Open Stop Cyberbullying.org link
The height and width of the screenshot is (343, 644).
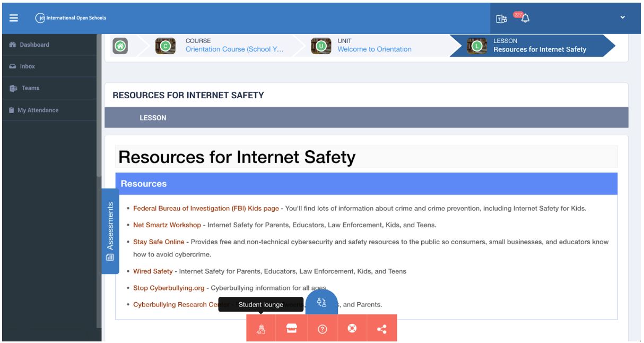(x=169, y=288)
